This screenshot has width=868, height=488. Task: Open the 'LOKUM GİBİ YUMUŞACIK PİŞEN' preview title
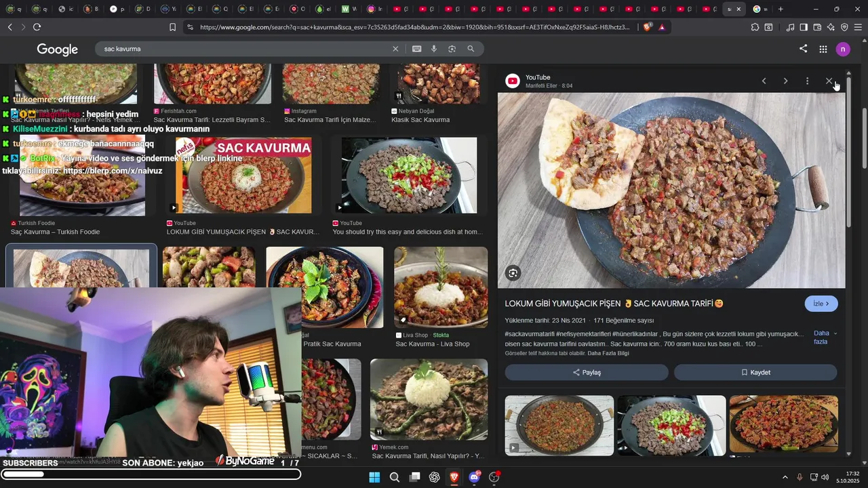coord(614,304)
